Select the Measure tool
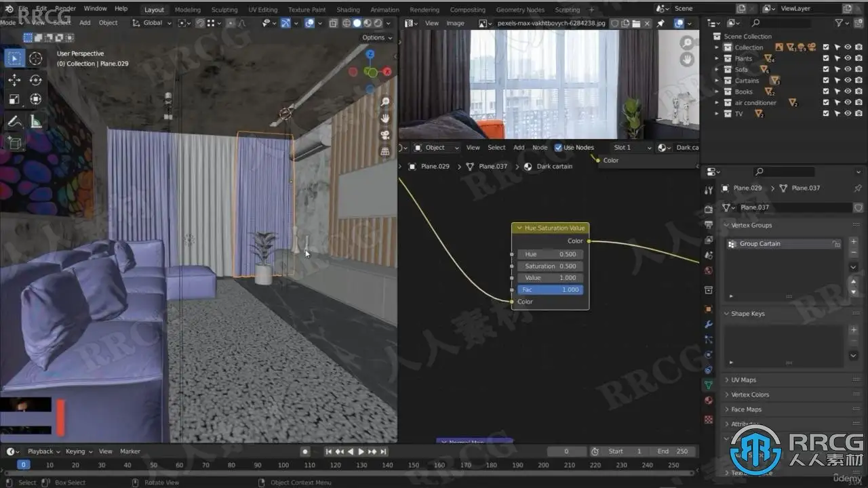868x488 pixels. click(35, 122)
